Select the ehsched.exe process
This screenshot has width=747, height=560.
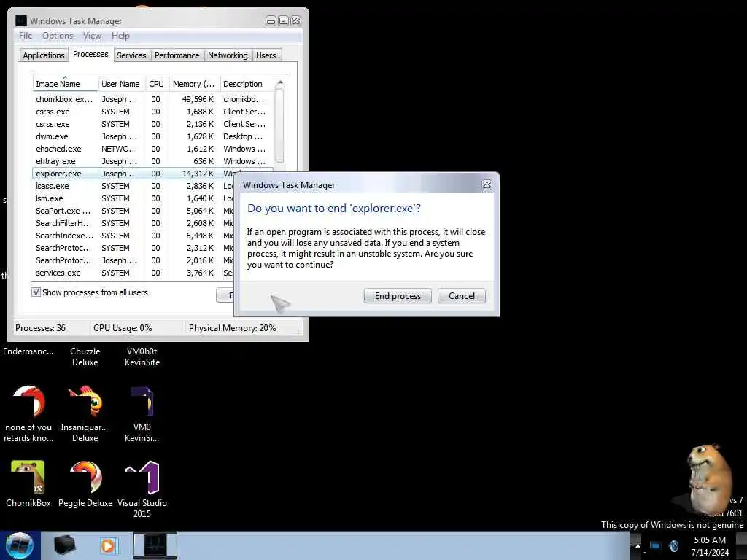coord(152,149)
